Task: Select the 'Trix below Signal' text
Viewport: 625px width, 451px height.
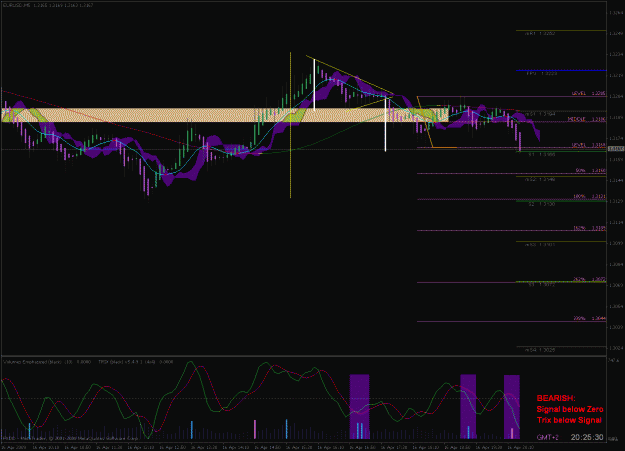Action: 569,420
